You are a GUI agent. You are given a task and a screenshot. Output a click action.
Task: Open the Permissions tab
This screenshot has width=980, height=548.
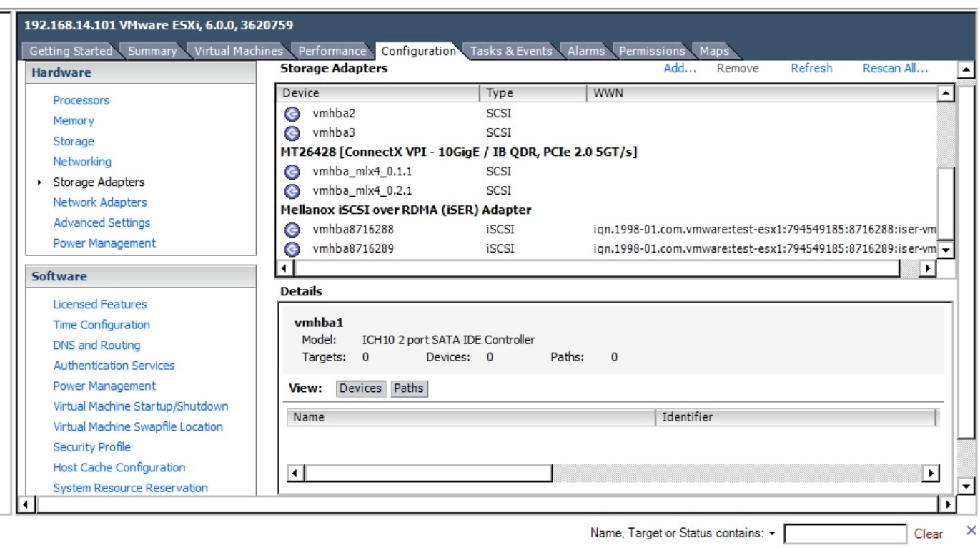pyautogui.click(x=651, y=51)
